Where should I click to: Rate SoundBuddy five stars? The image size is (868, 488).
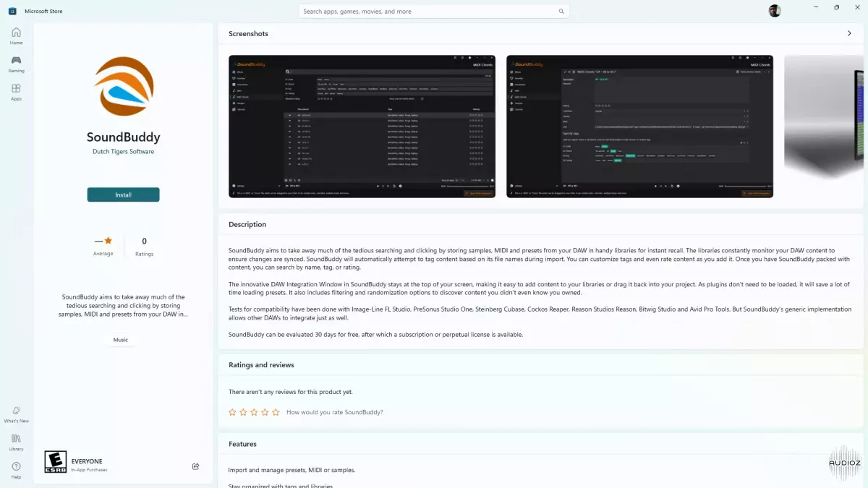pos(276,412)
